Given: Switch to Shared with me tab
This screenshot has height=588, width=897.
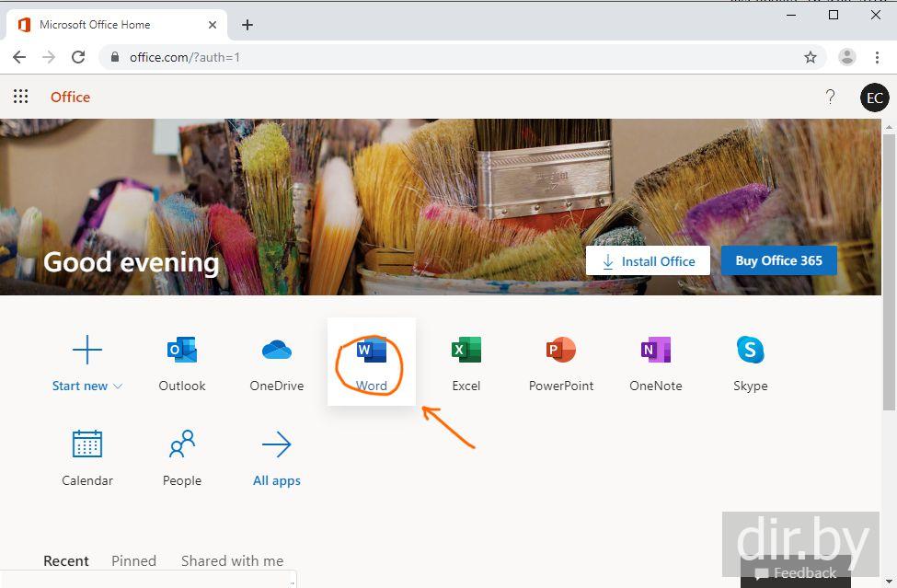Looking at the screenshot, I should tap(232, 560).
